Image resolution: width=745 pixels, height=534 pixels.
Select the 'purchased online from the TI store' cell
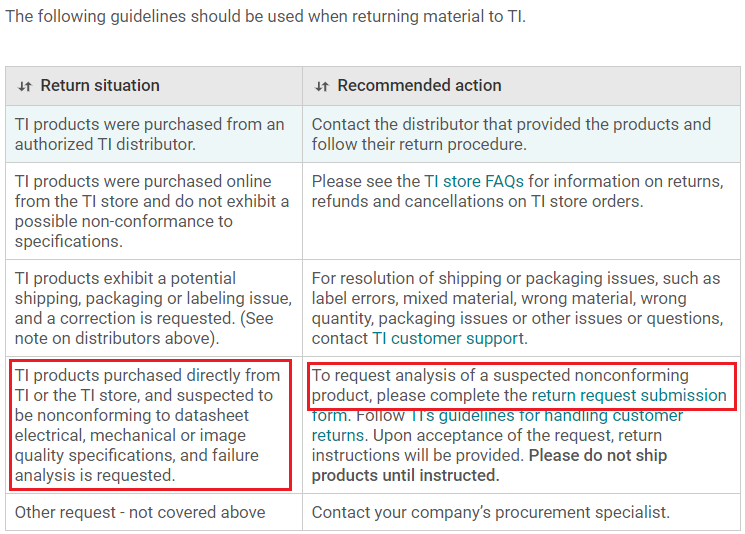pos(150,211)
